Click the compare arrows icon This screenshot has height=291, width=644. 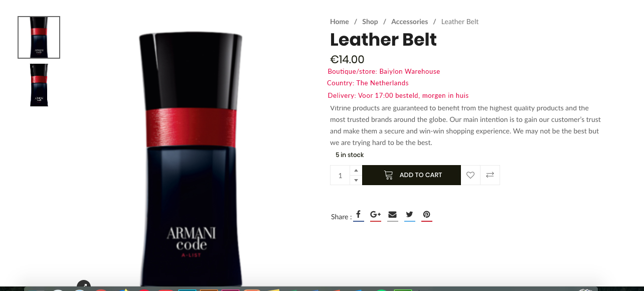(490, 175)
